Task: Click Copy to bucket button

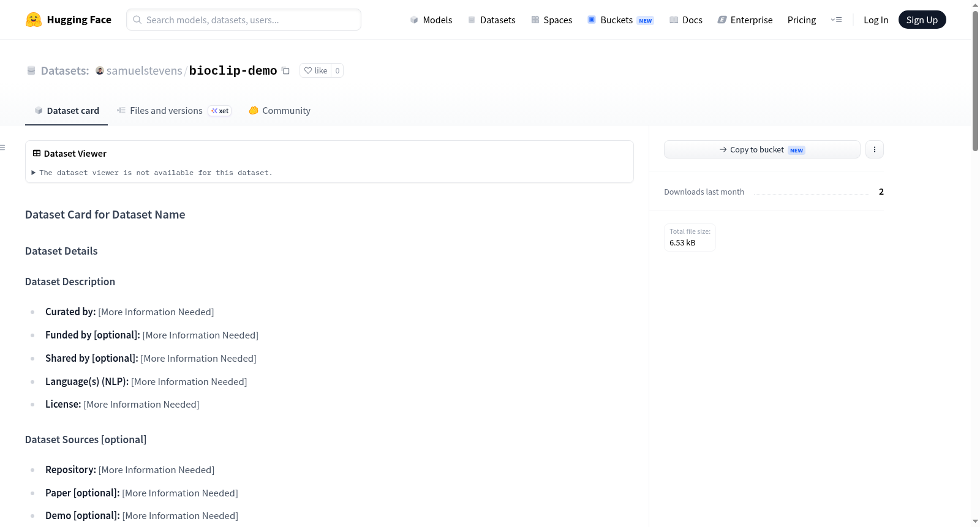Action: 762,149
